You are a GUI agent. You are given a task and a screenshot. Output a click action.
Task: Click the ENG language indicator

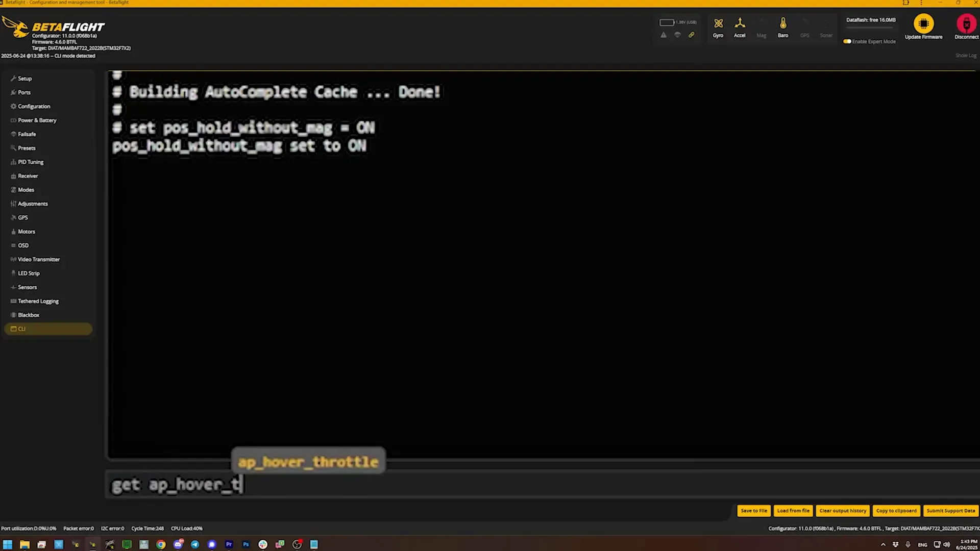click(922, 545)
